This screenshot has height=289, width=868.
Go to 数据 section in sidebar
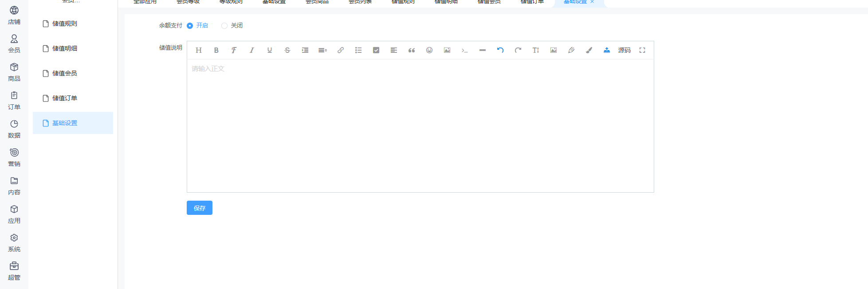14,129
